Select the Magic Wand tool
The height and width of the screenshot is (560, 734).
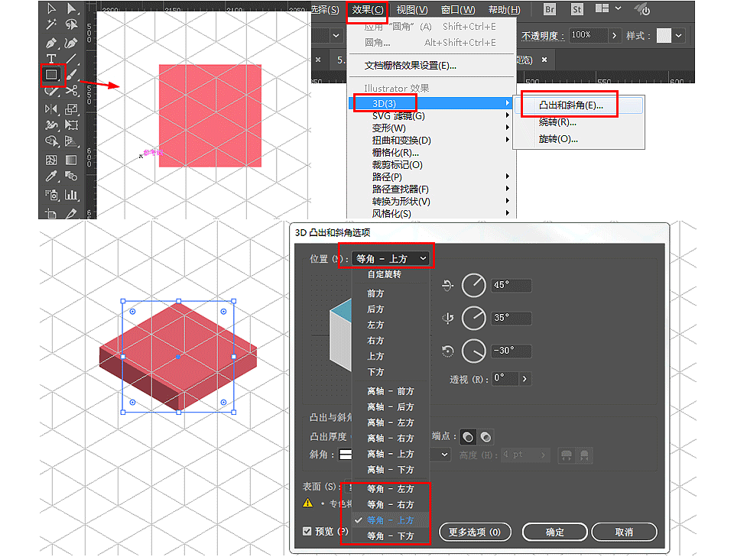coord(51,24)
